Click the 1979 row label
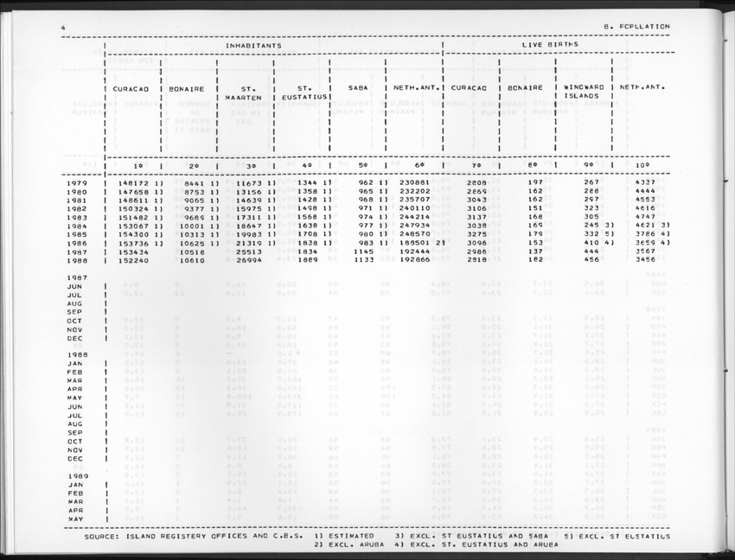 (x=78, y=183)
